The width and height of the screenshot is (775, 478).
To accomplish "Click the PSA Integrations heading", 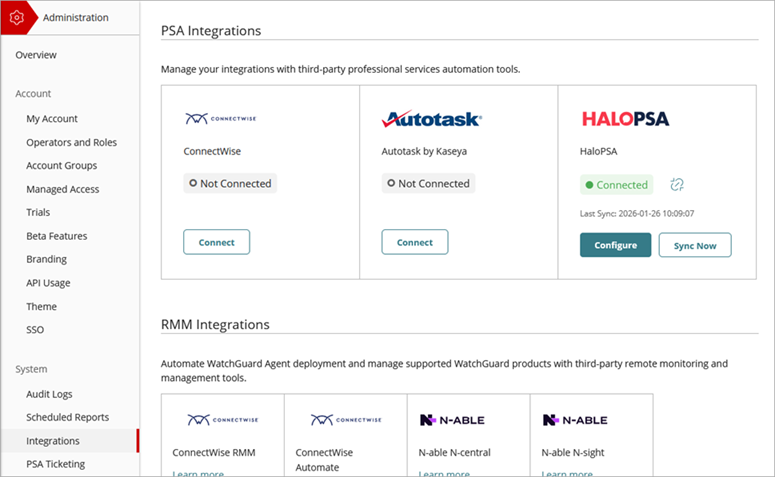I will pyautogui.click(x=211, y=31).
